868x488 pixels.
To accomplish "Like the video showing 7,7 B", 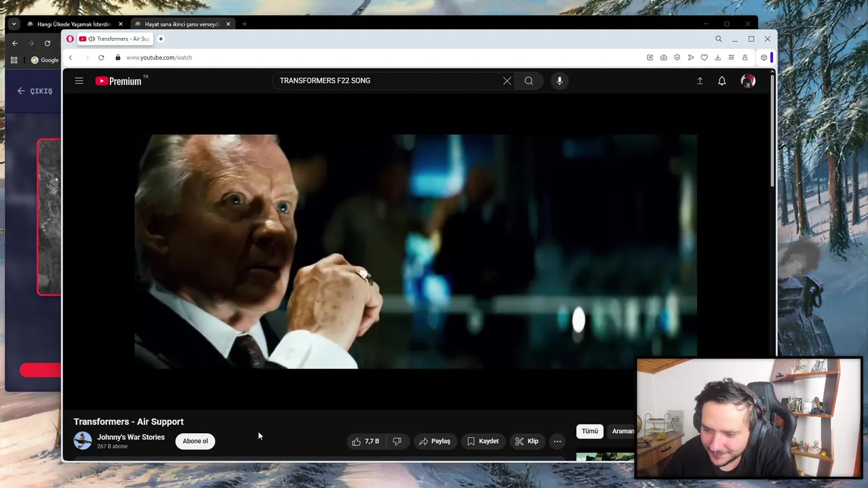I will click(365, 441).
